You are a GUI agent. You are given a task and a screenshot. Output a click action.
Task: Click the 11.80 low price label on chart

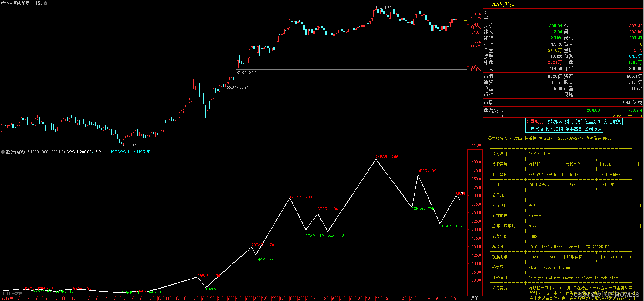point(132,146)
